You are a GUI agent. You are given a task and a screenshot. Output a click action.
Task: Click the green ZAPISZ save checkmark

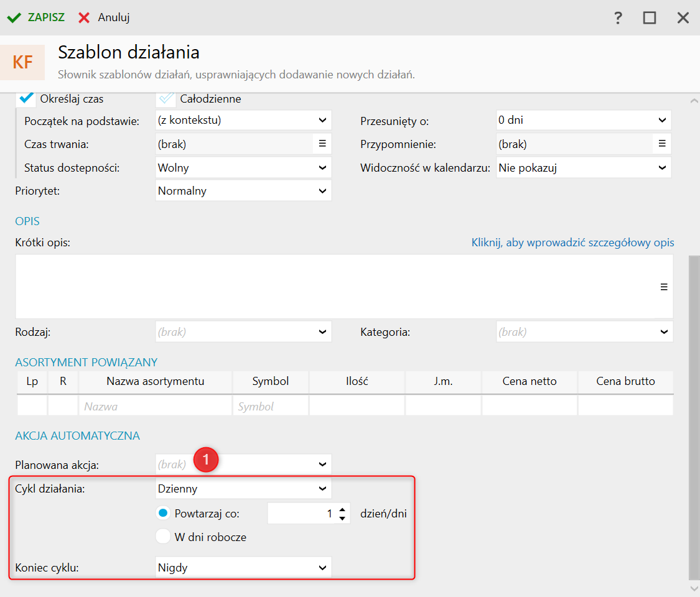pyautogui.click(x=13, y=17)
